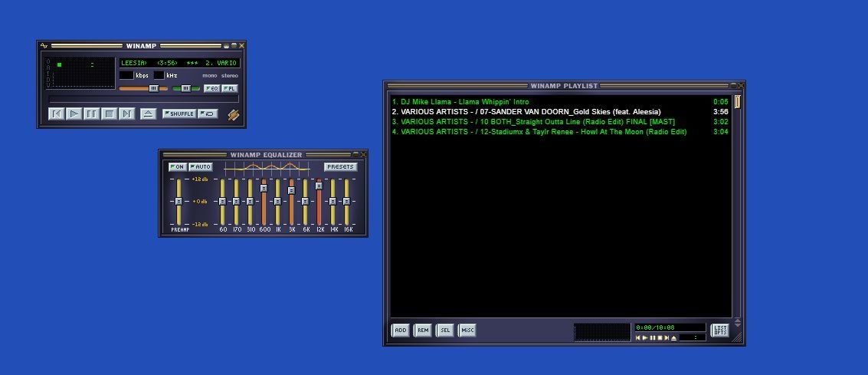Click the Stop button in Winamp main window
This screenshot has height=375, width=868.
[x=109, y=113]
